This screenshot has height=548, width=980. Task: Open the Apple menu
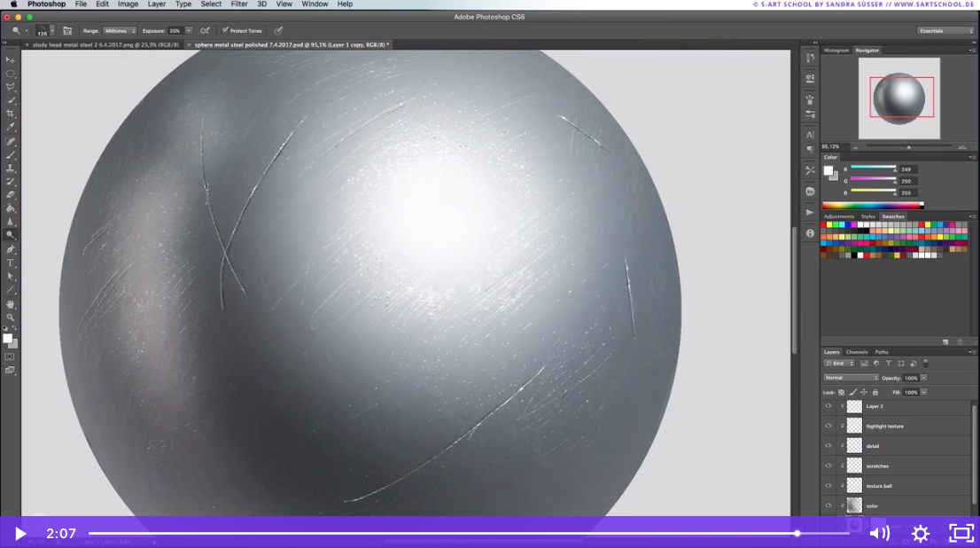coord(14,4)
